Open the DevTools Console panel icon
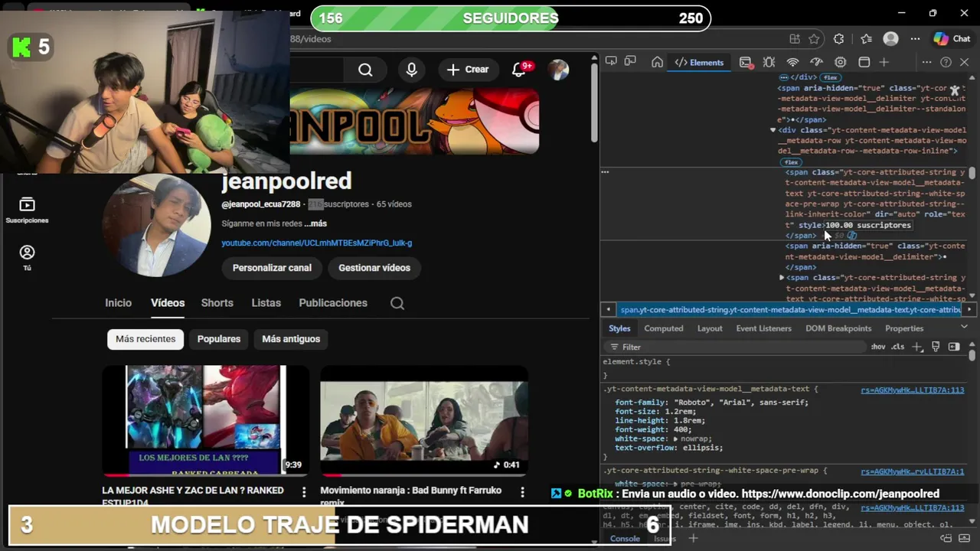Viewport: 980px width, 551px height. pyautogui.click(x=746, y=62)
